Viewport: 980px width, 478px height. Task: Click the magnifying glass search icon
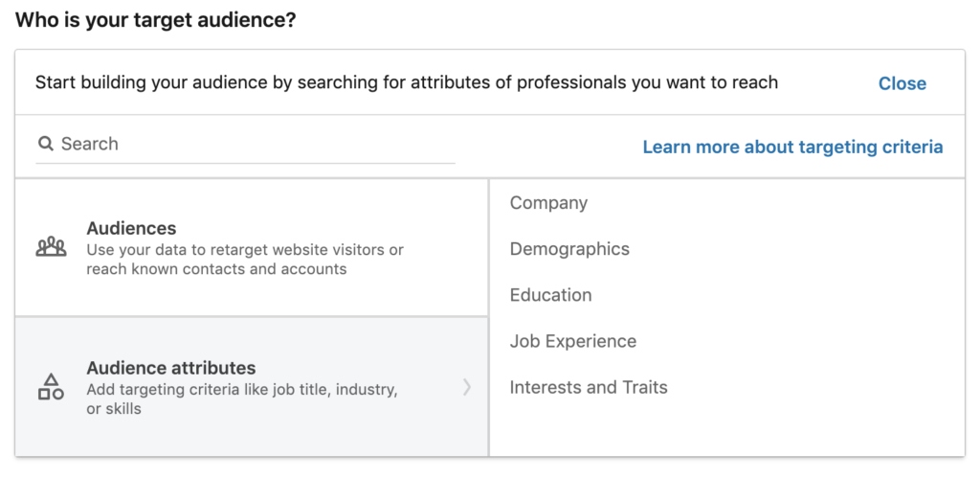(x=45, y=144)
